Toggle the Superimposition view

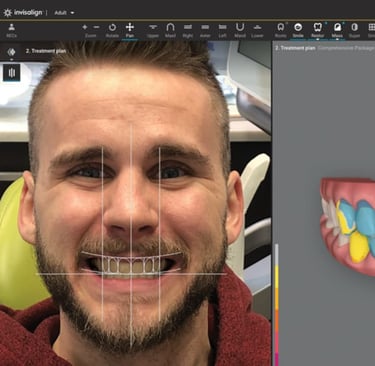coord(354,30)
